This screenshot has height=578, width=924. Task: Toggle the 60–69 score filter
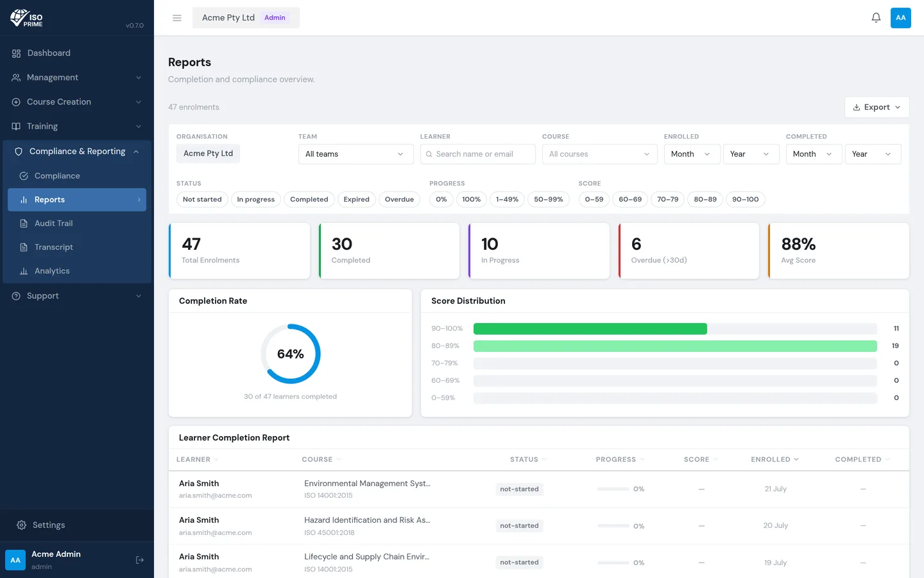pos(630,200)
